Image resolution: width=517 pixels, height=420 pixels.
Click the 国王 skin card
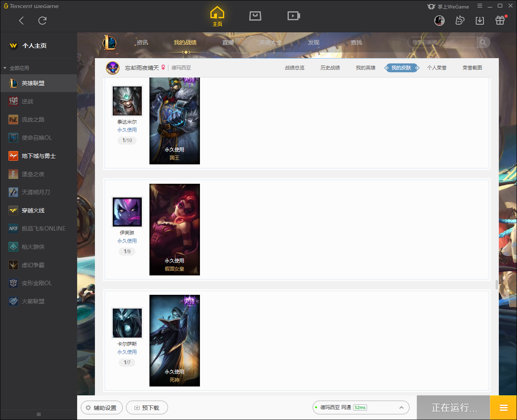(x=174, y=121)
